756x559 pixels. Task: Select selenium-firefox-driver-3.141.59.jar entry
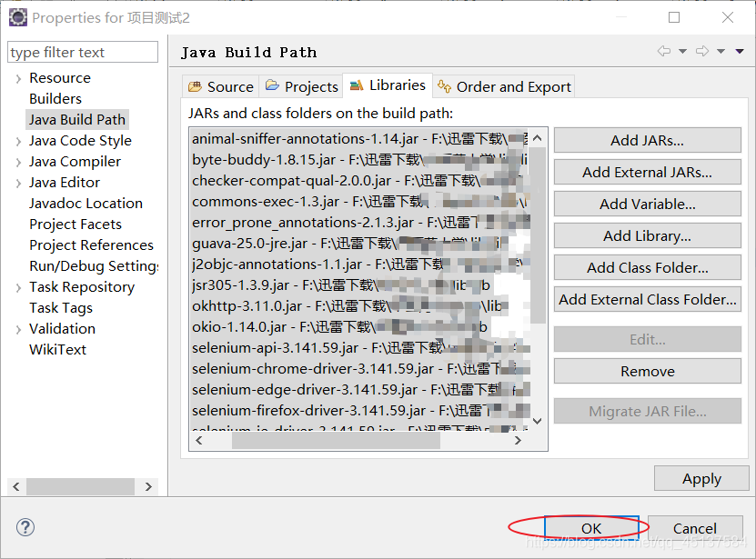coord(359,411)
